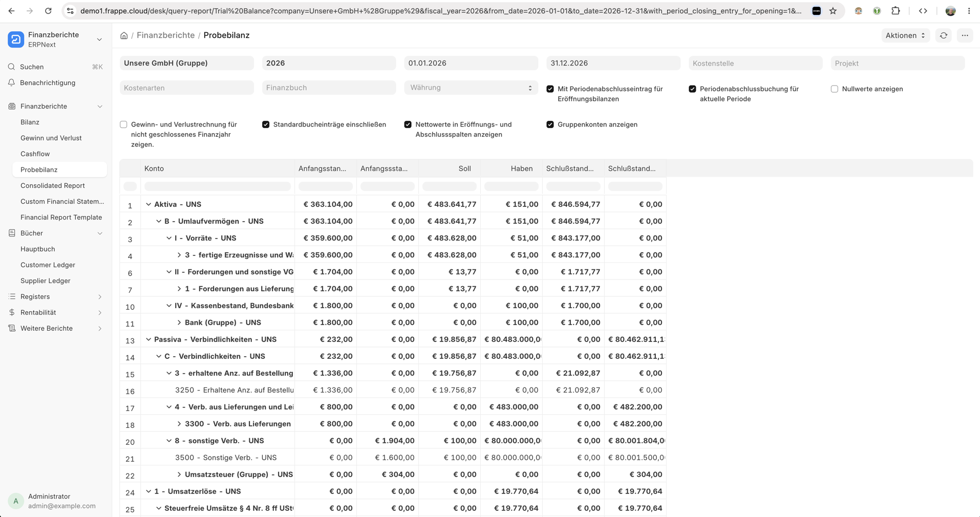This screenshot has height=517, width=980.
Task: Collapse Passiva - Verbindlichkeiten - UNS row
Action: (x=148, y=339)
